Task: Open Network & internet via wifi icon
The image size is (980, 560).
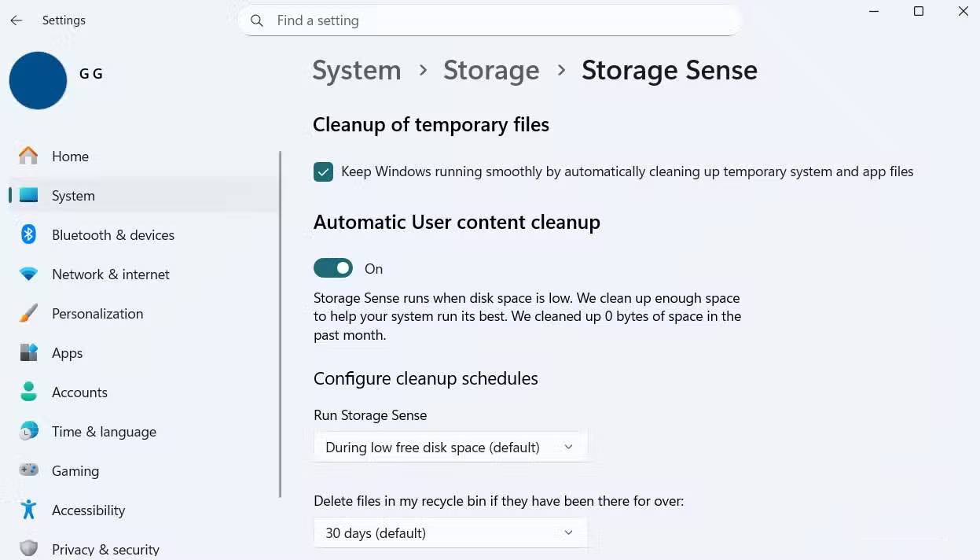Action: (28, 274)
